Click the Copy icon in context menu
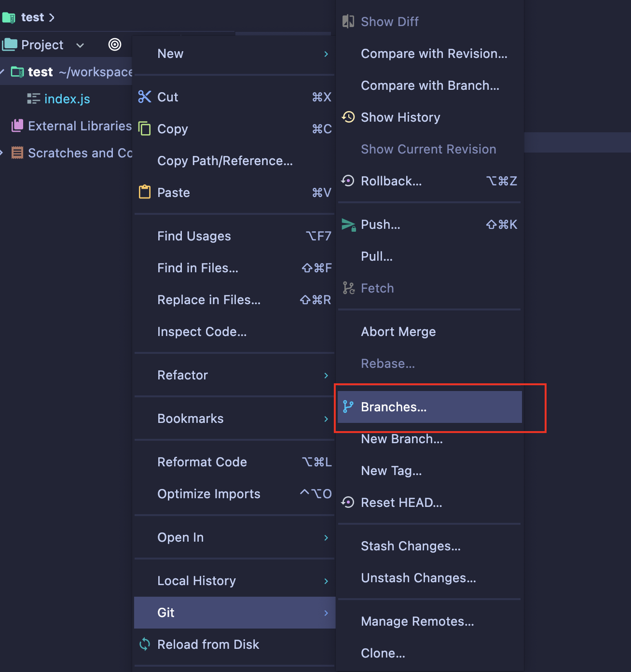631x672 pixels. (145, 129)
